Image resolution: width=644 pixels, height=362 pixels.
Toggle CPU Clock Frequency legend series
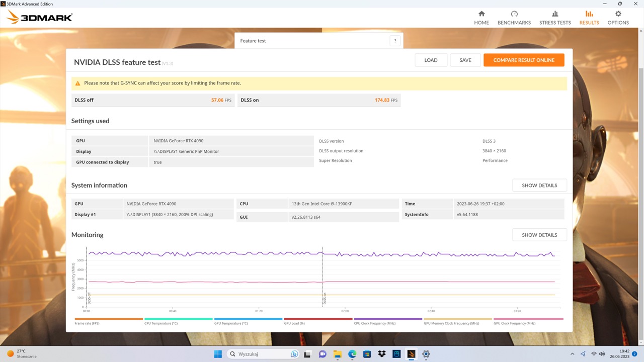pyautogui.click(x=388, y=321)
